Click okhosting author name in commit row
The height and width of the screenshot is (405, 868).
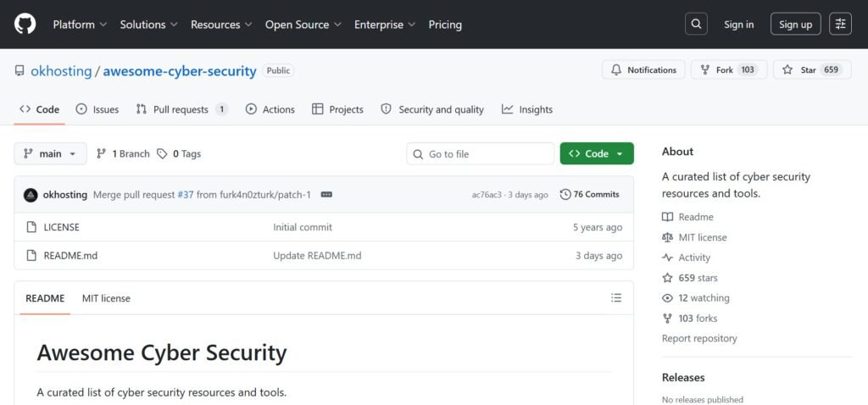tap(64, 195)
